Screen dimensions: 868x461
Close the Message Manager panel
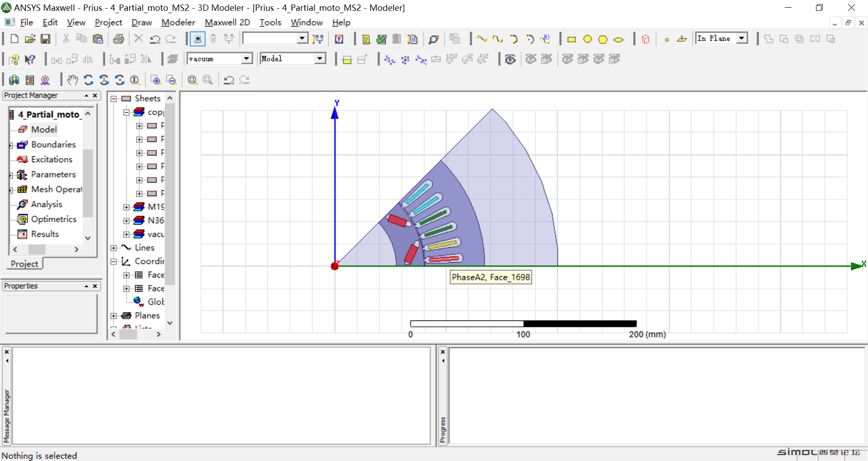(x=6, y=352)
